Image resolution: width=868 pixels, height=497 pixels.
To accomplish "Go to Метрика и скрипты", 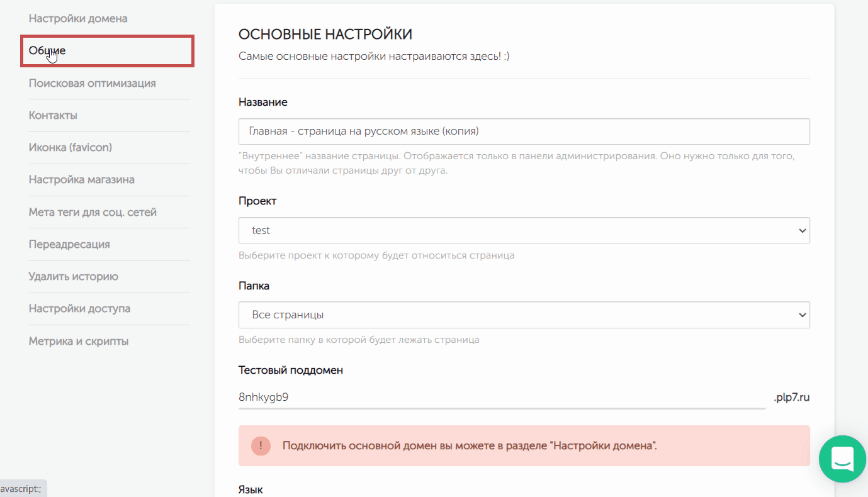I will pos(79,342).
